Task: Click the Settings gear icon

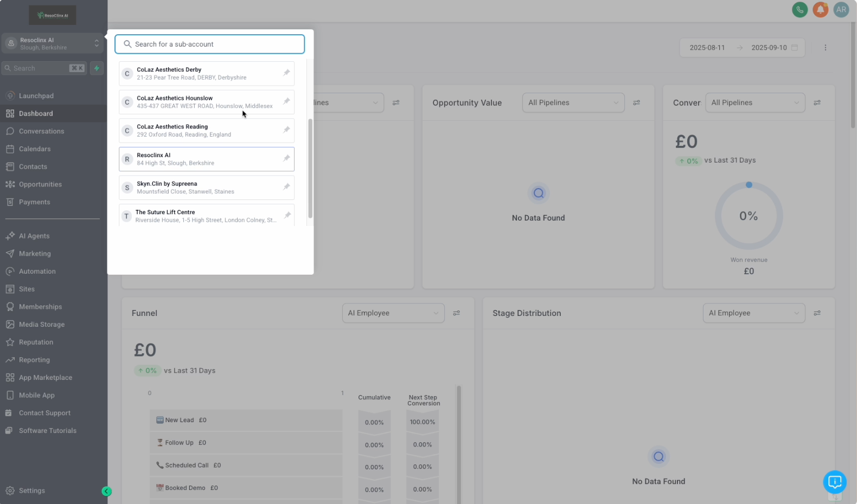Action: 10,491
